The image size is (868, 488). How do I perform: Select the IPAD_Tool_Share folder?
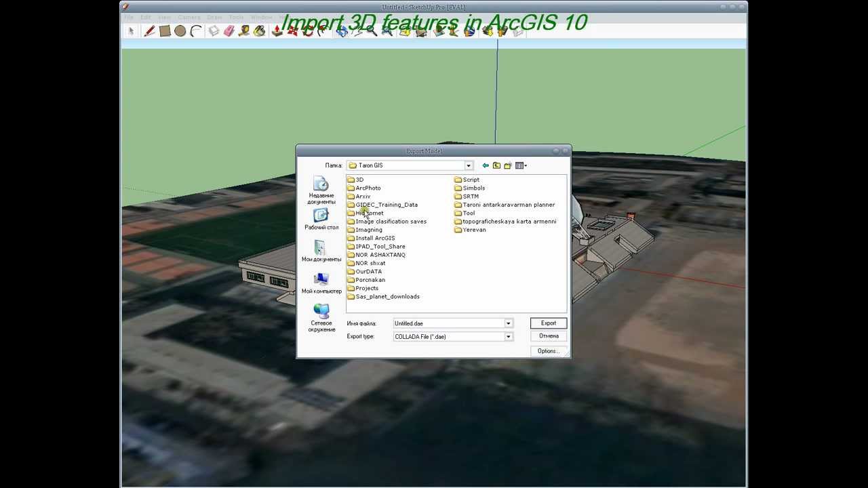pyautogui.click(x=376, y=247)
